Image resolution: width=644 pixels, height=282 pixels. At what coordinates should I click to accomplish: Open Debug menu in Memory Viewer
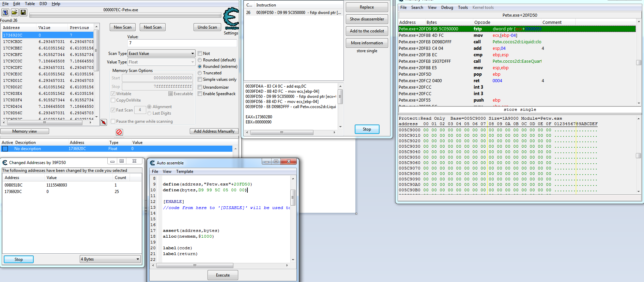(x=447, y=8)
